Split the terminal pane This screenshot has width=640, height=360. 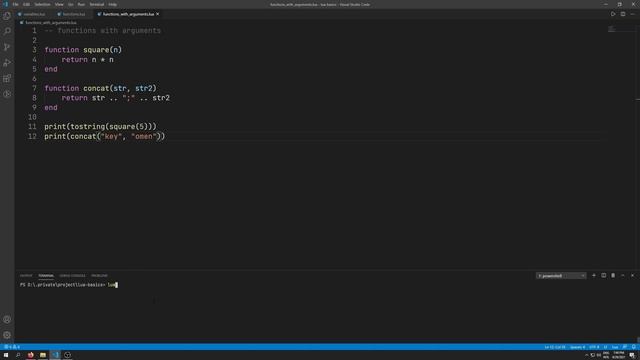(x=604, y=276)
